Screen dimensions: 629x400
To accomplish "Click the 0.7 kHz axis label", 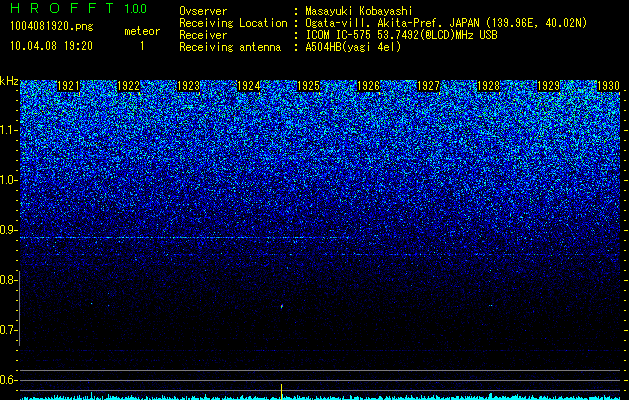I will [8, 330].
